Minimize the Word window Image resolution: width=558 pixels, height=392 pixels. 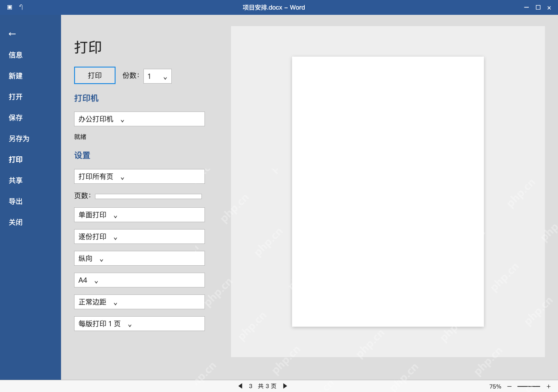click(526, 7)
